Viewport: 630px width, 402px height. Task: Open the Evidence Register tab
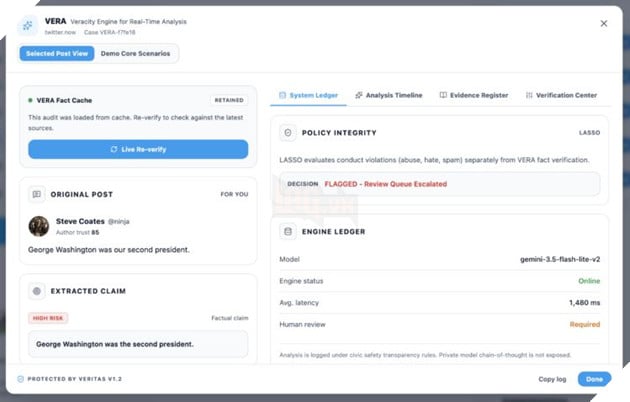[474, 95]
